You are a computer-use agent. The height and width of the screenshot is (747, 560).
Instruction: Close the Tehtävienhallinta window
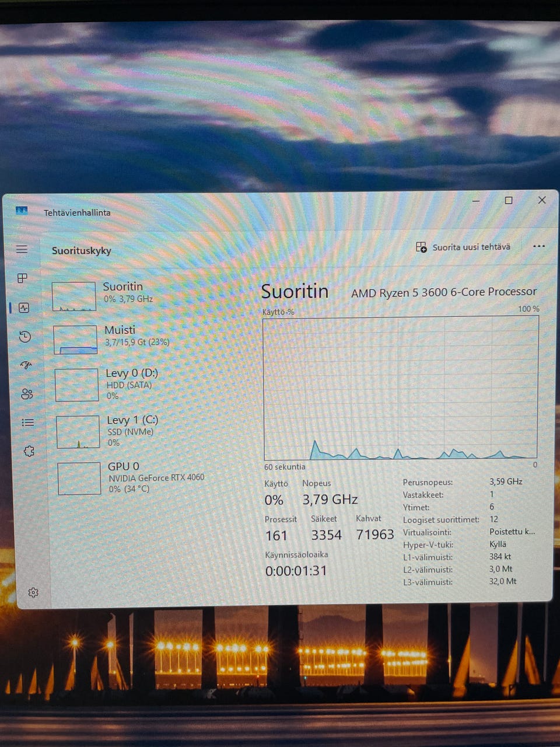click(542, 200)
